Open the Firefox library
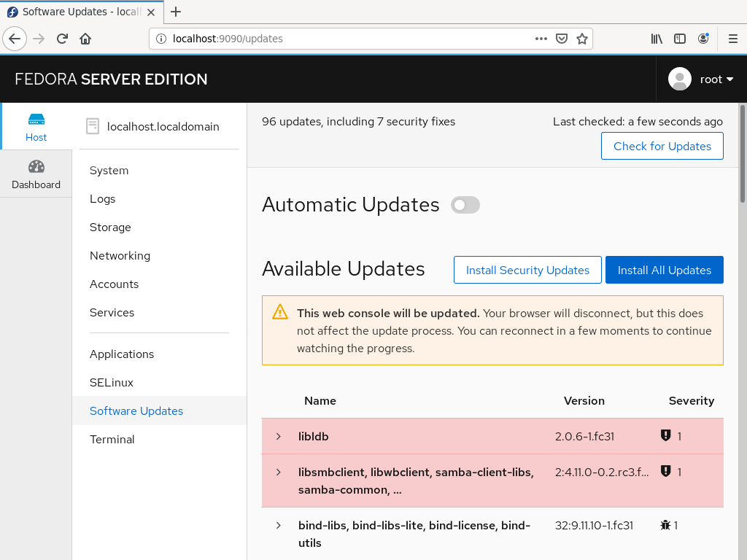The image size is (747, 560). (x=657, y=39)
